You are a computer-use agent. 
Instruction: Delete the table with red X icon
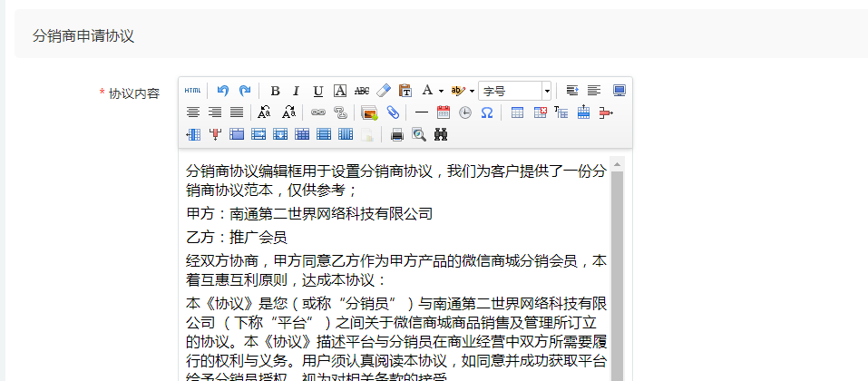540,113
